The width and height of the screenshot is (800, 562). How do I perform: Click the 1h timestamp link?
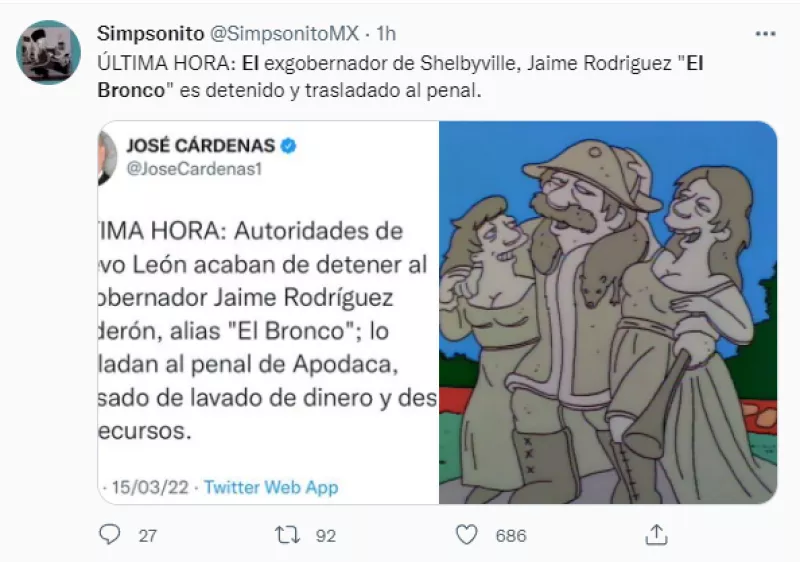pos(386,34)
